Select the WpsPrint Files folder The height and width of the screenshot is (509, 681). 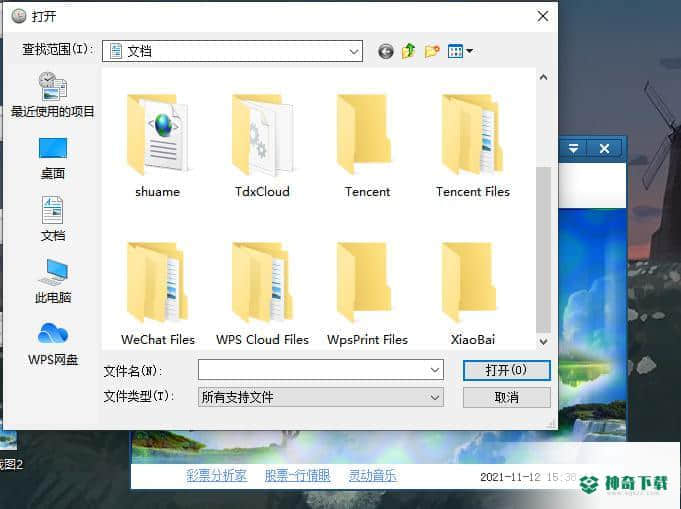tap(367, 294)
